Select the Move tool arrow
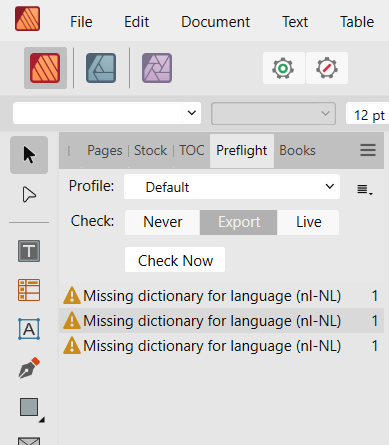 pos(29,155)
